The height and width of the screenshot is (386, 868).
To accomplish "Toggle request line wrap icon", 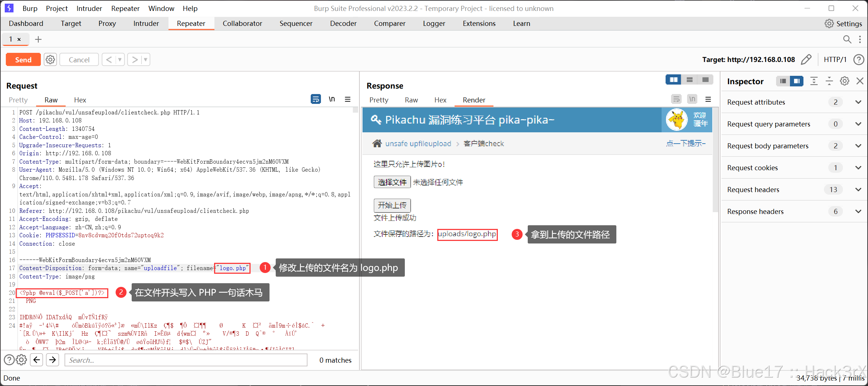I will coord(315,99).
